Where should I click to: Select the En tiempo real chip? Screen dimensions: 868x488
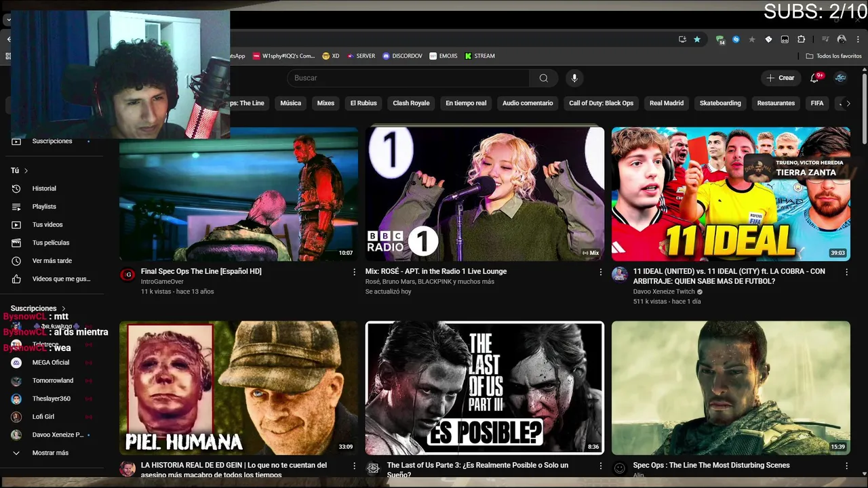[466, 103]
